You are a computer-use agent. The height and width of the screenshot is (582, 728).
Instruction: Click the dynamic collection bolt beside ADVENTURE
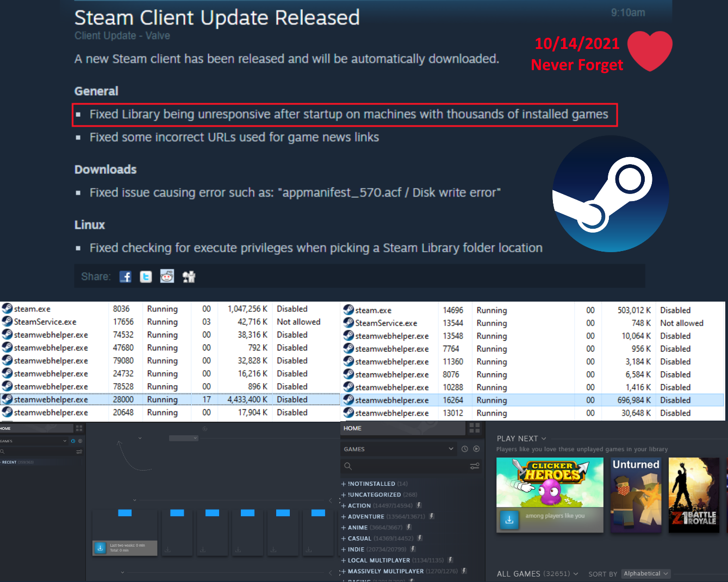431,516
